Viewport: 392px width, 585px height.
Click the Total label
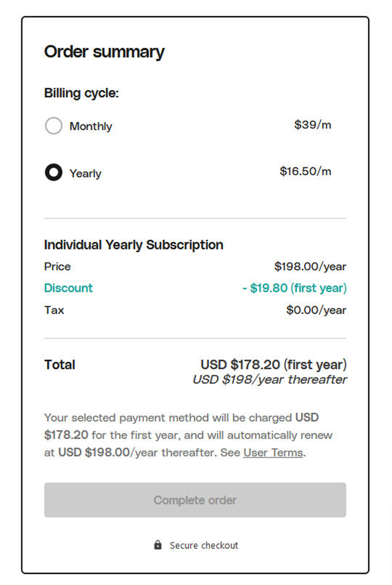(59, 364)
